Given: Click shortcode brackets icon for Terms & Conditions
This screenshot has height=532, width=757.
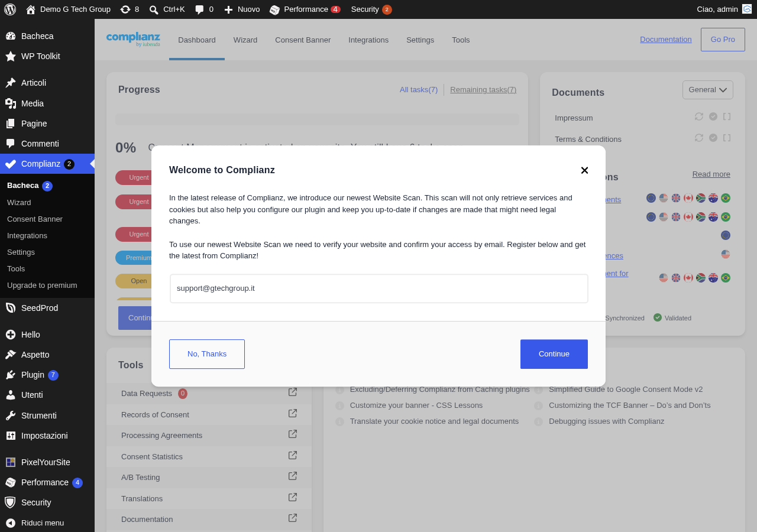Looking at the screenshot, I should [x=727, y=138].
